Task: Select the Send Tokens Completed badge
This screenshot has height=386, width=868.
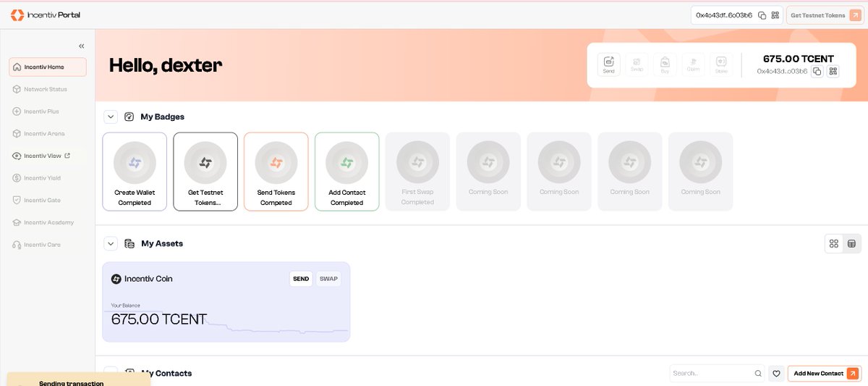Action: 276,172
